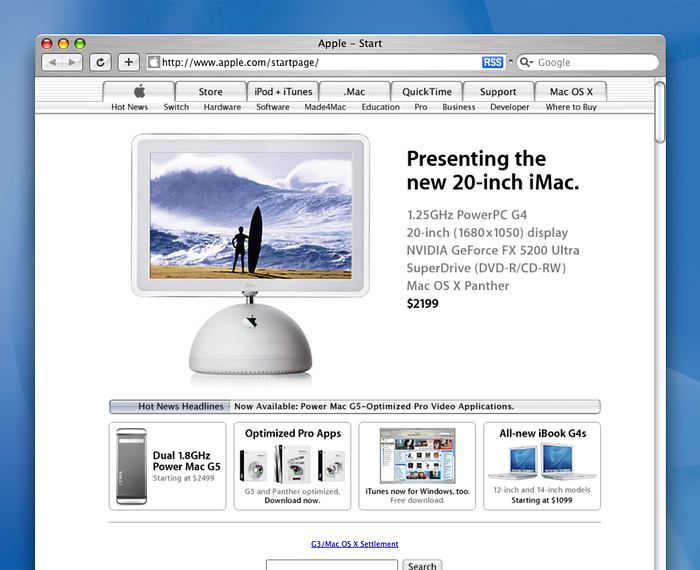
Task: Go to Hardware in the sub-navigation
Action: [222, 107]
